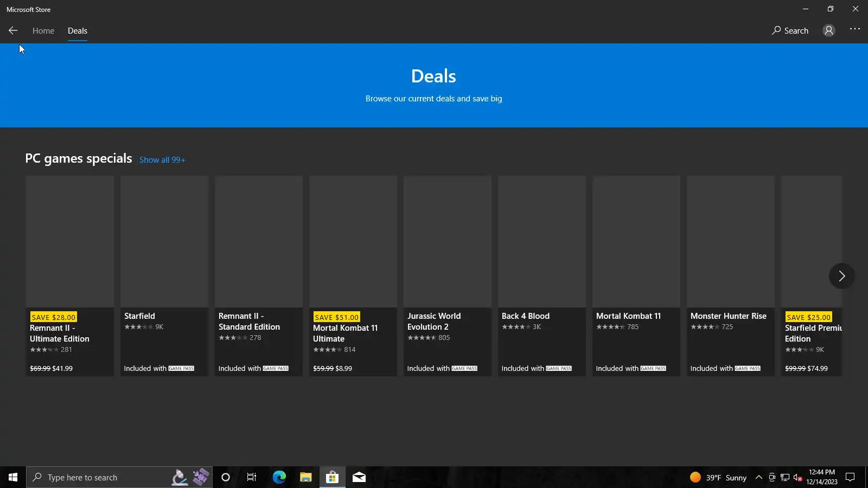Click the Mortal Kombat 11 Ultimate title
868x488 pixels.
click(x=345, y=333)
